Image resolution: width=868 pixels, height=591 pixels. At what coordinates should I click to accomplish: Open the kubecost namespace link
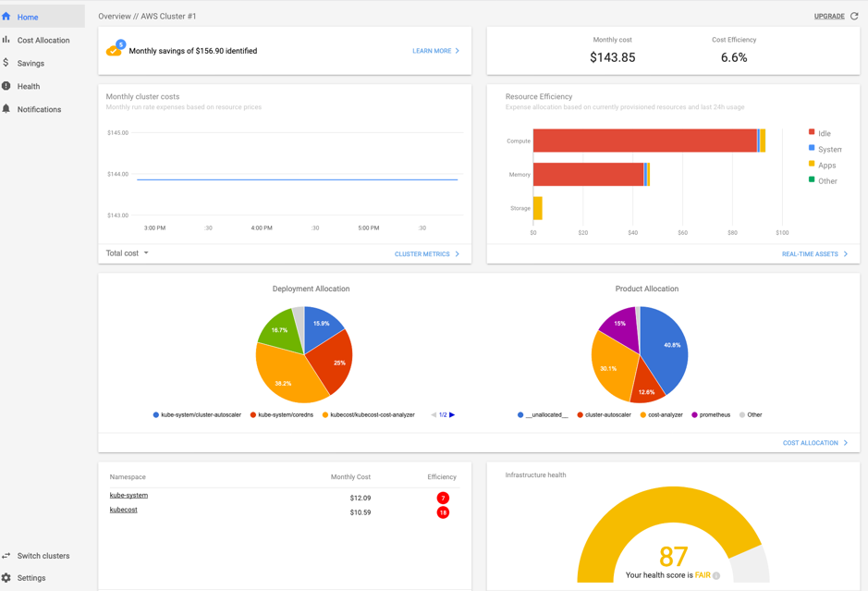(x=124, y=510)
